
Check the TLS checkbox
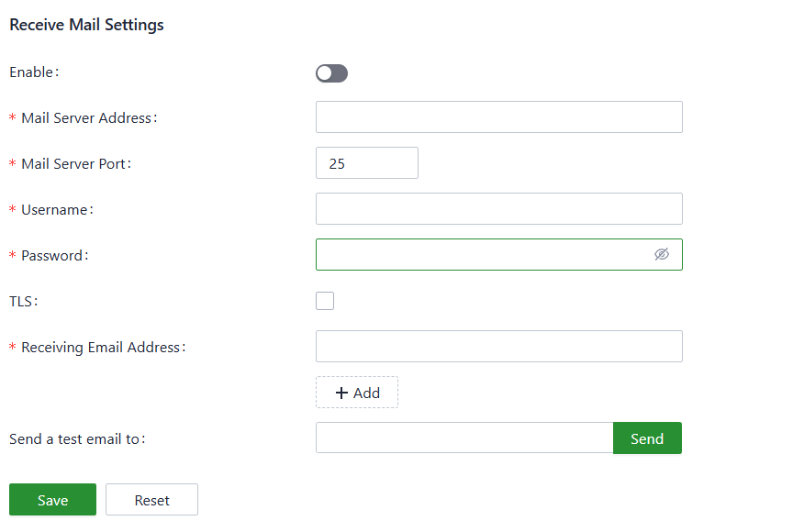(325, 301)
